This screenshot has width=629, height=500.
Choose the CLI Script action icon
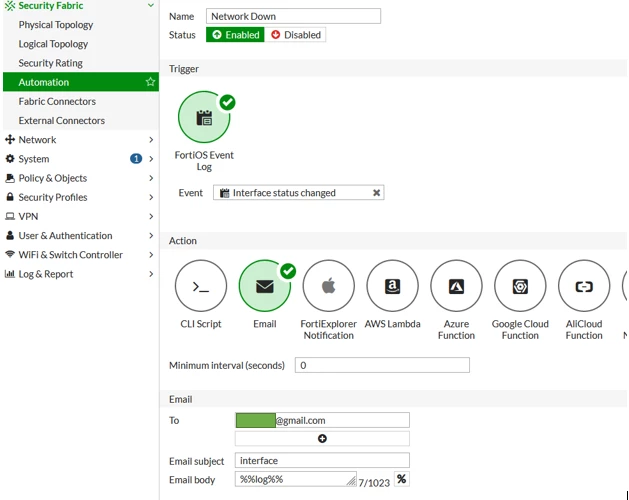201,286
